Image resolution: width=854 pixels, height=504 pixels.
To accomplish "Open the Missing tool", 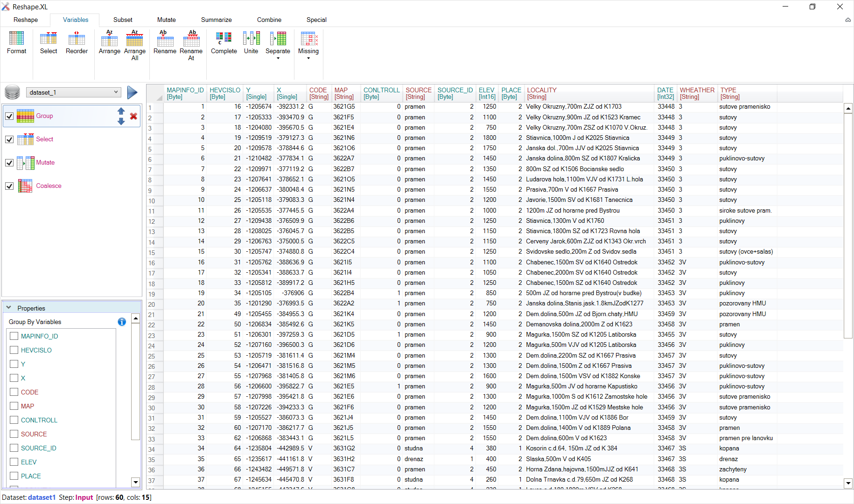I will click(x=308, y=46).
